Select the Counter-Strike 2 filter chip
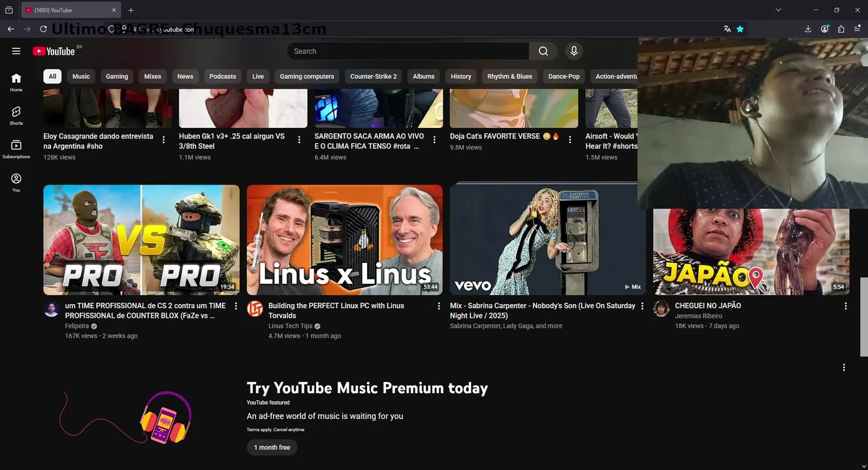The image size is (868, 470). click(x=374, y=76)
